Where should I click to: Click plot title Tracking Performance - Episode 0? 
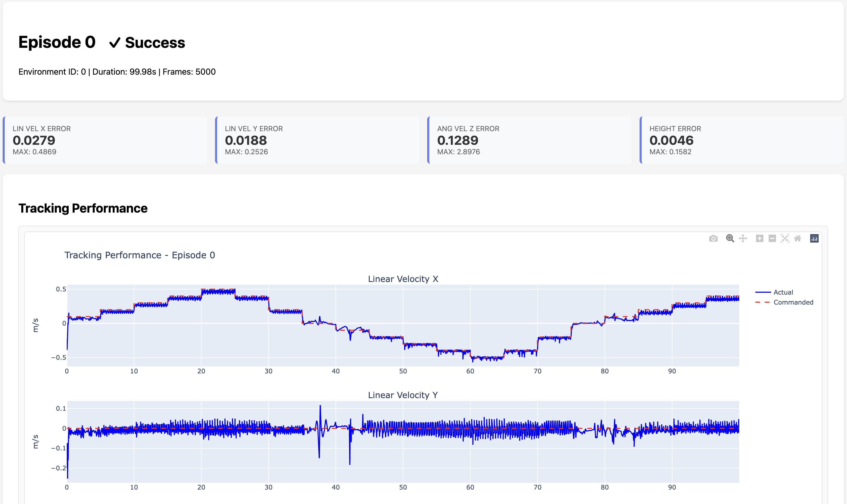pyautogui.click(x=140, y=255)
